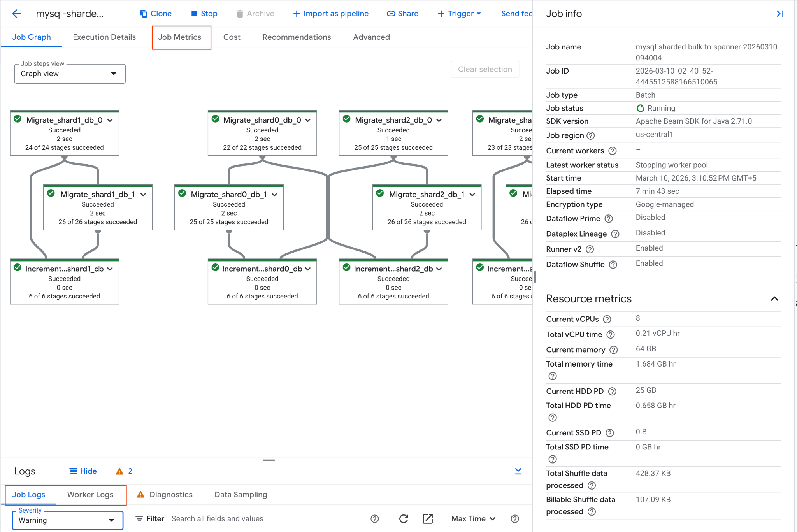
Task: Click the Stop job button
Action: 204,14
